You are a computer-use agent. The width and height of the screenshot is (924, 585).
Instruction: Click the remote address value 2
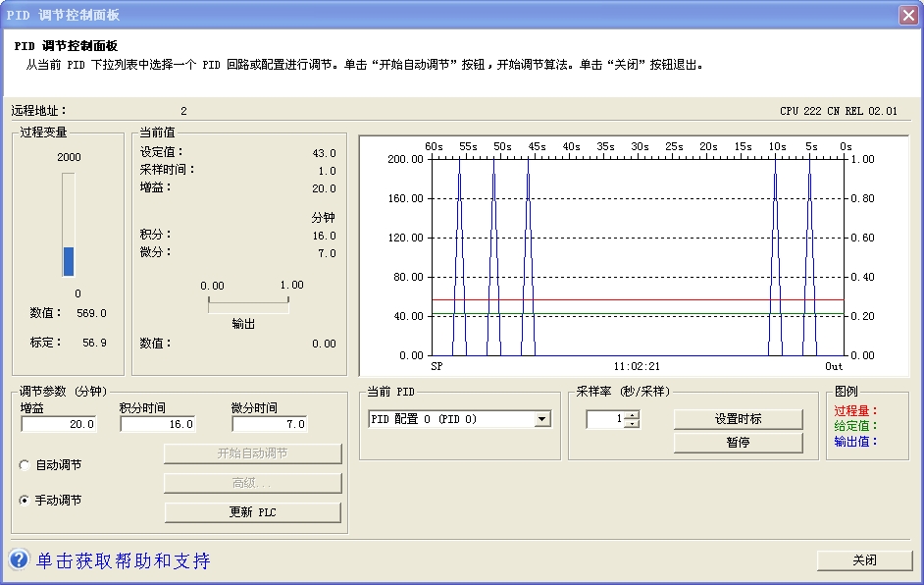point(183,111)
